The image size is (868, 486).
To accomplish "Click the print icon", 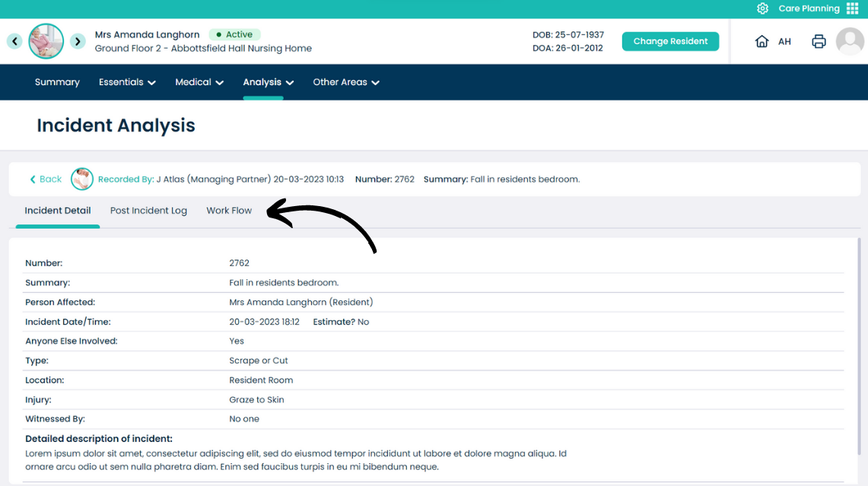I will [x=819, y=42].
